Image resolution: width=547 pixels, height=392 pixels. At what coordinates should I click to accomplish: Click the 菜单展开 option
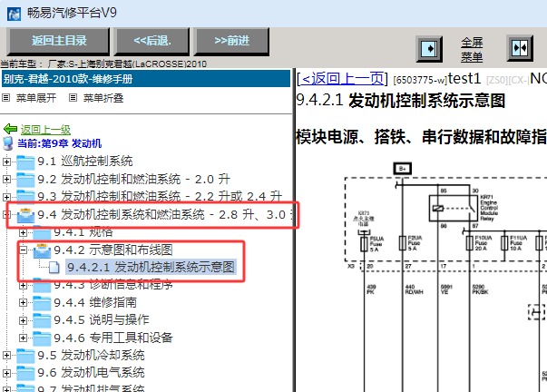point(36,98)
